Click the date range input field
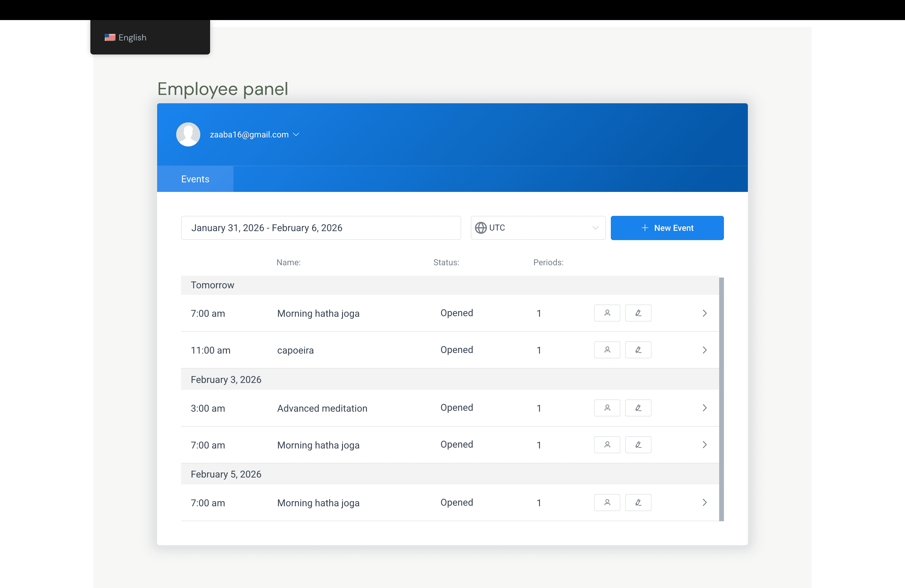Viewport: 905px width, 588px height. pyautogui.click(x=321, y=228)
